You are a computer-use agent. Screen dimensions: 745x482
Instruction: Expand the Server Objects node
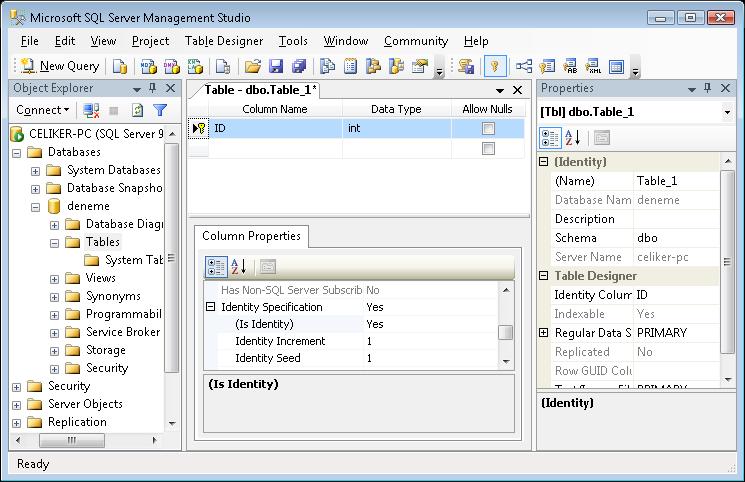point(17,405)
